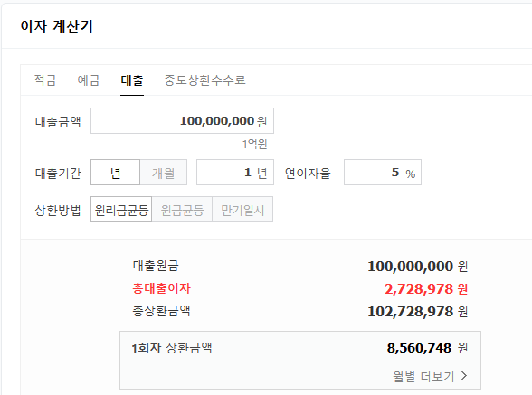This screenshot has width=532, height=395.
Task: Select 개월 as loan period unit
Action: click(x=163, y=173)
